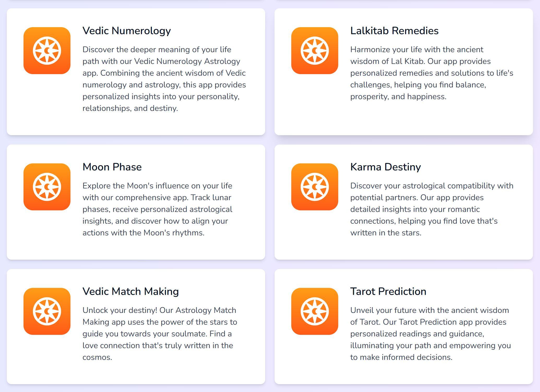
Task: Click the Lalkitab Remedies description paragraph
Action: pos(432,73)
